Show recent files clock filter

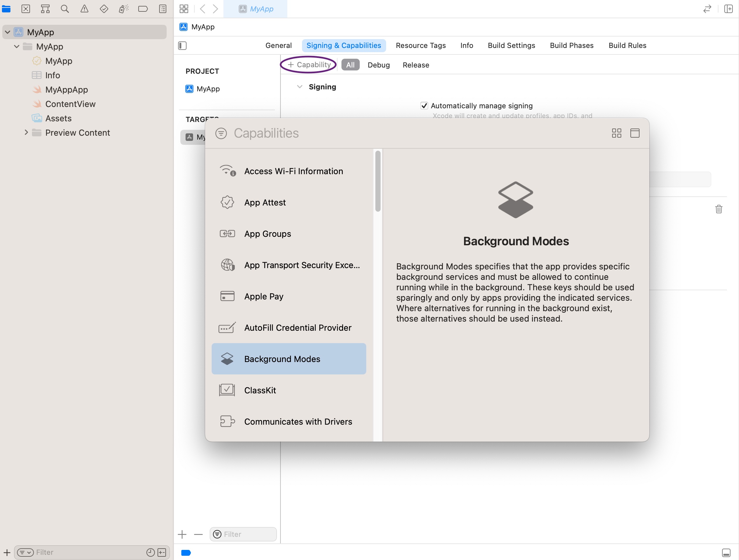(151, 552)
